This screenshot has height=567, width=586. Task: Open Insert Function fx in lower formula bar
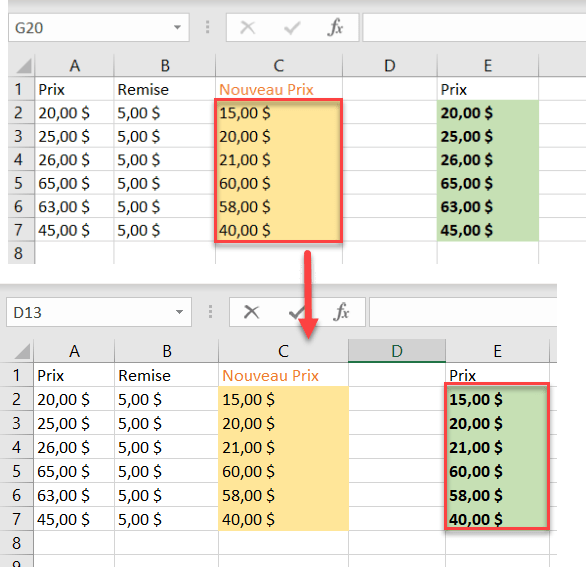tap(341, 312)
